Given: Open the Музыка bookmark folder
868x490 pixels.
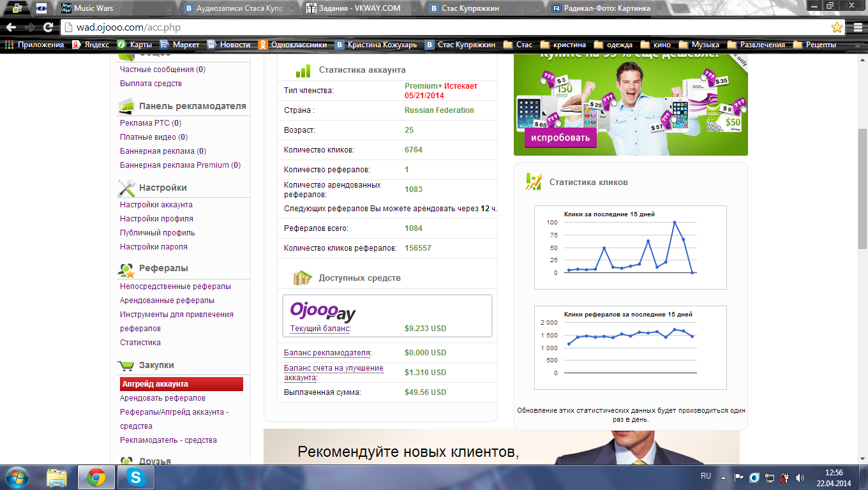Looking at the screenshot, I should pos(699,45).
